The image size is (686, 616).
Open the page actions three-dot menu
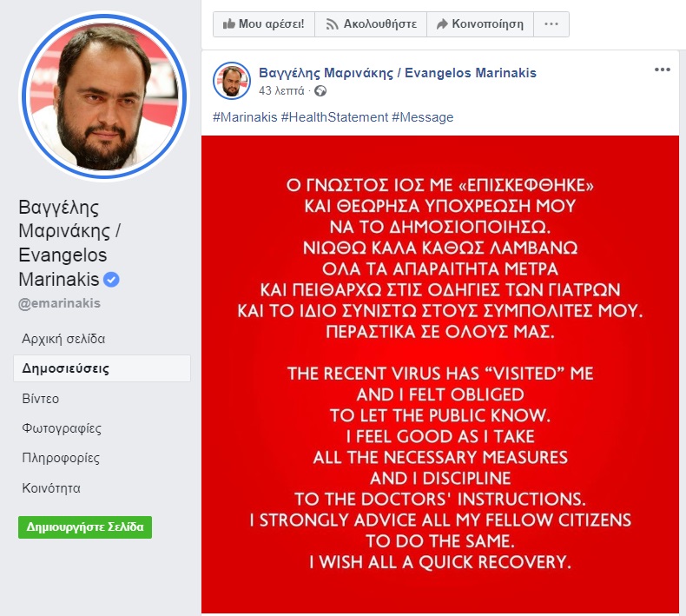tap(551, 24)
